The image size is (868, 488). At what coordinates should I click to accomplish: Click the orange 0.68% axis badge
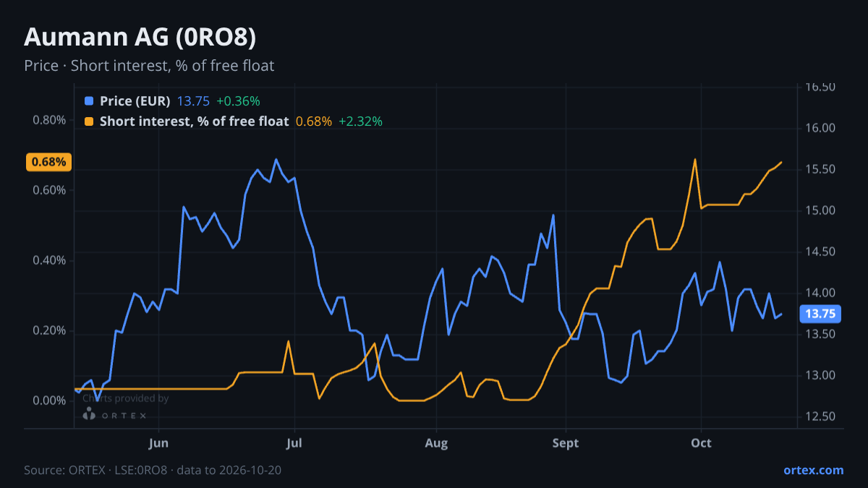pyautogui.click(x=49, y=162)
